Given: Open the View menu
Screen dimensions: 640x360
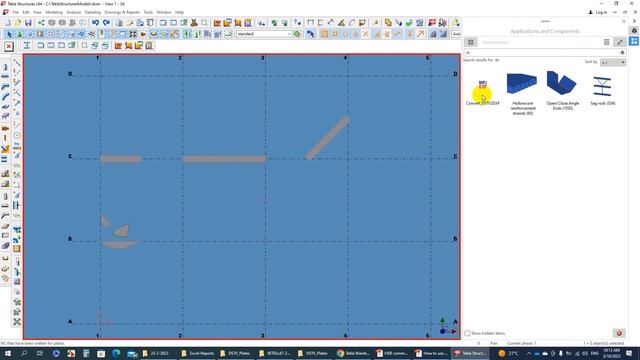Looking at the screenshot, I should pyautogui.click(x=37, y=12).
